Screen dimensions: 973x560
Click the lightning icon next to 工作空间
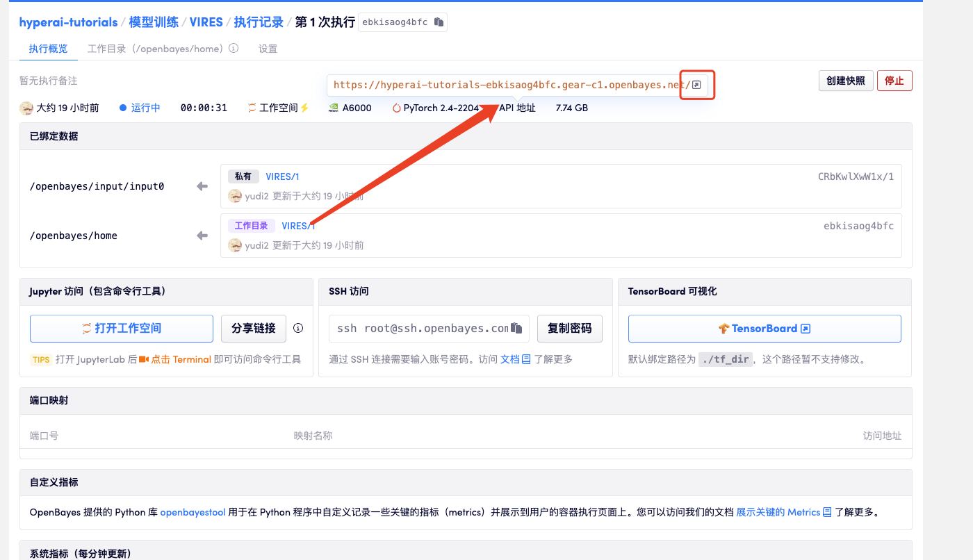click(304, 108)
